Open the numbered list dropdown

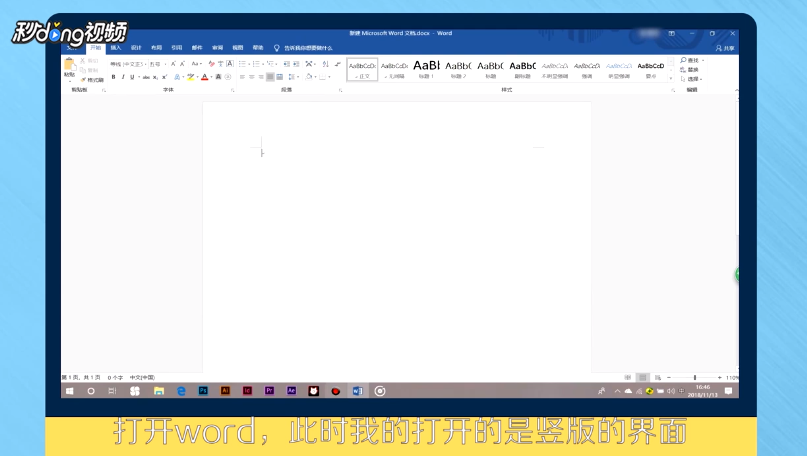pos(263,64)
